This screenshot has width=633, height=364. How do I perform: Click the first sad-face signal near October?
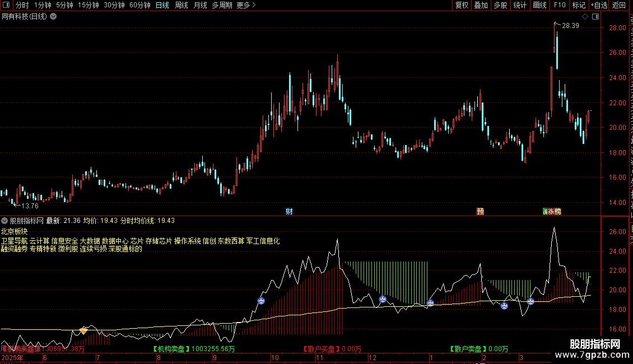(261, 301)
